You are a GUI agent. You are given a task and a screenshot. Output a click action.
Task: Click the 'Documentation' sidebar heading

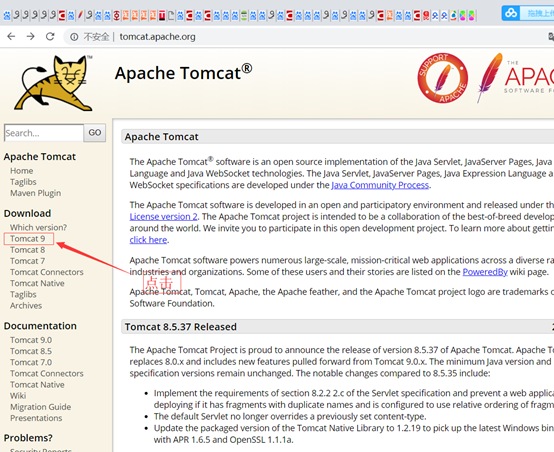pyautogui.click(x=40, y=326)
